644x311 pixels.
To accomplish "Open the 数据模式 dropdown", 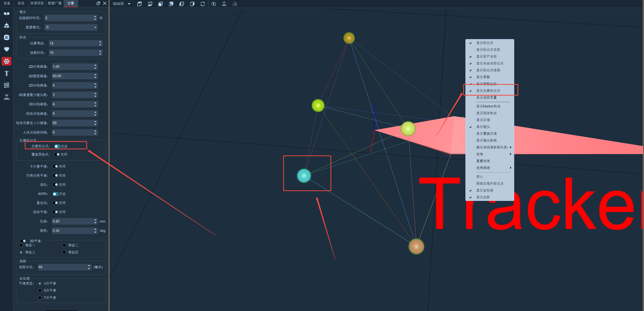I will point(71,27).
